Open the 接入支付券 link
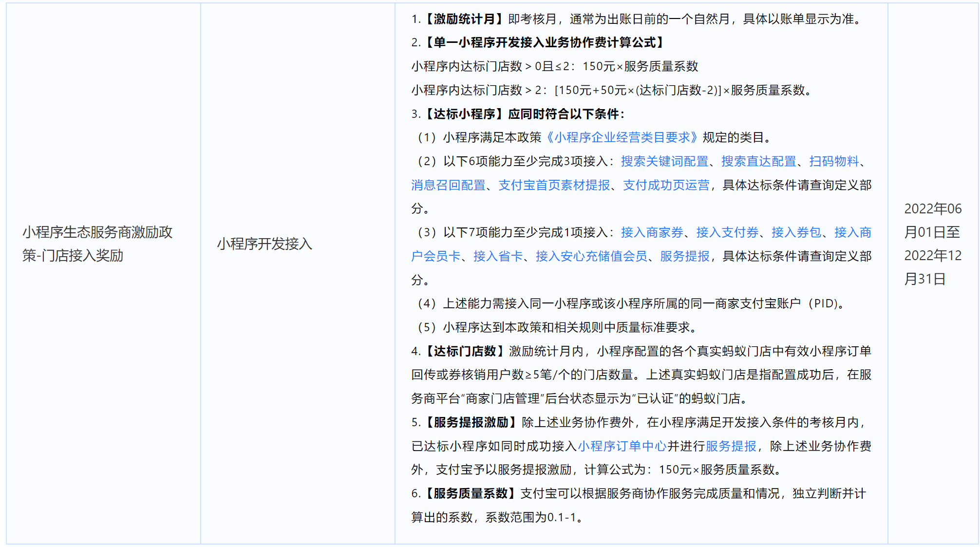980x547 pixels. click(x=728, y=232)
